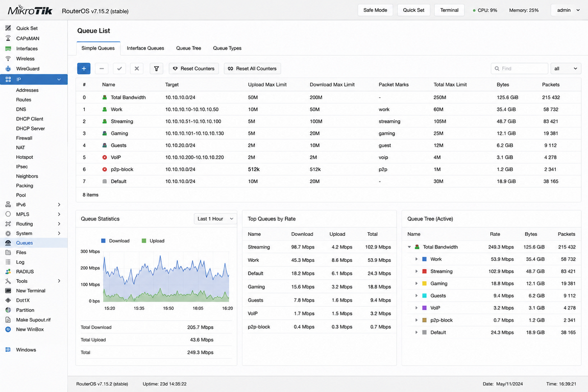
Task: Click disabled status icon of p2p-block queue
Action: coord(105,169)
